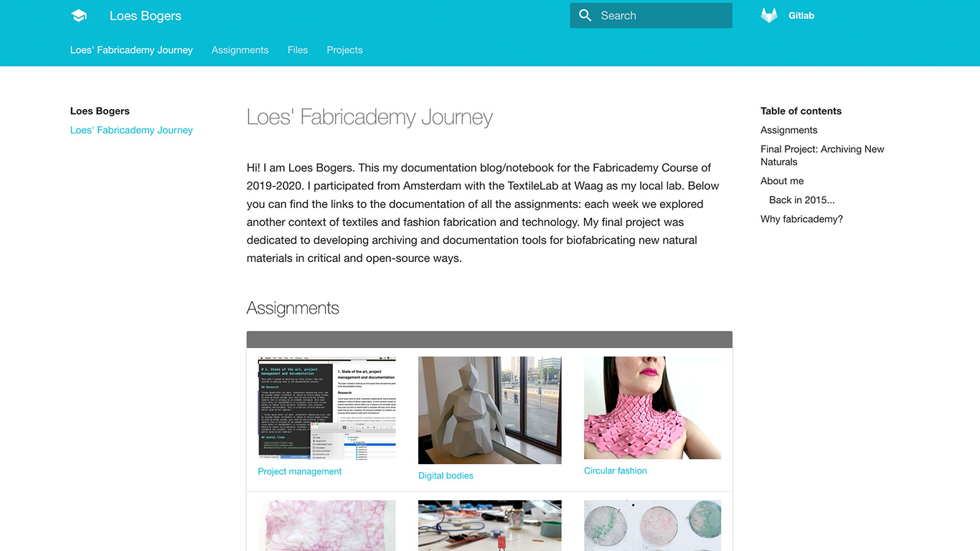Click Loes' Fabricademy Journey sidebar link
Screen dimensions: 980x551
131,130
